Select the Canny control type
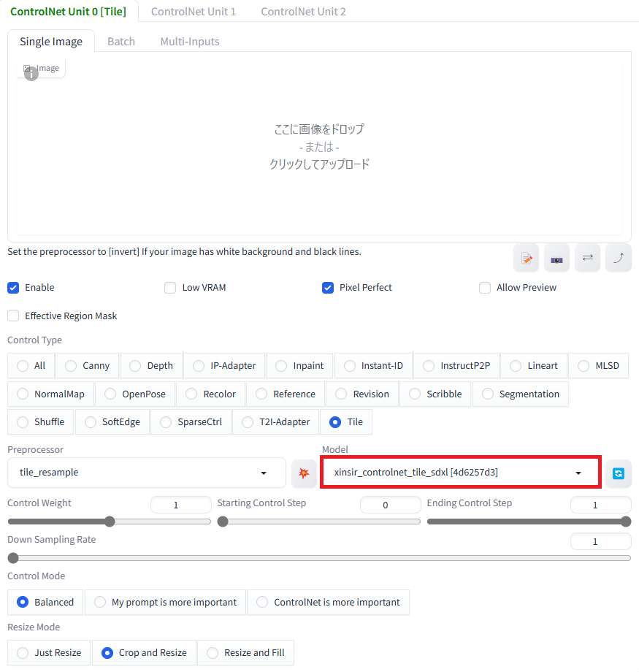 click(x=88, y=365)
